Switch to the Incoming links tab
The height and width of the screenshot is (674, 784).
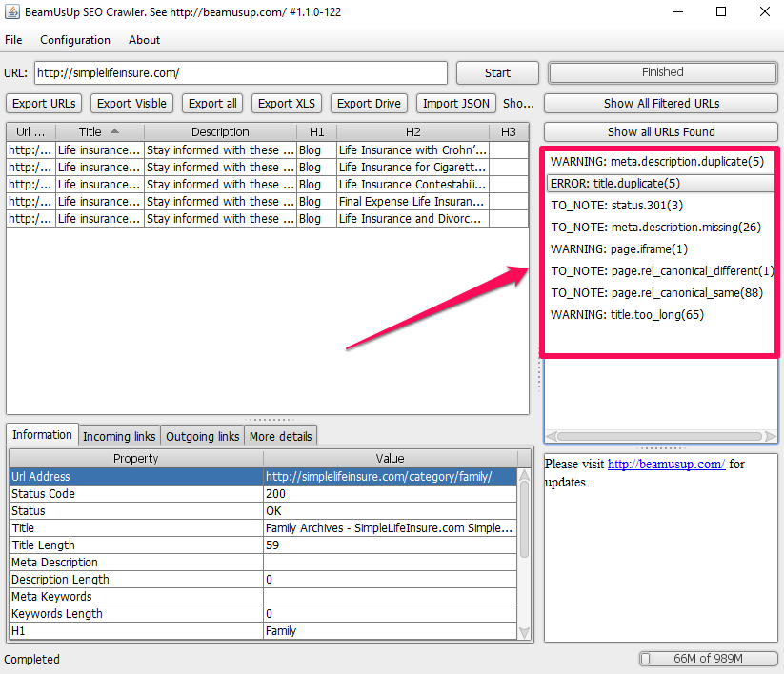[119, 436]
